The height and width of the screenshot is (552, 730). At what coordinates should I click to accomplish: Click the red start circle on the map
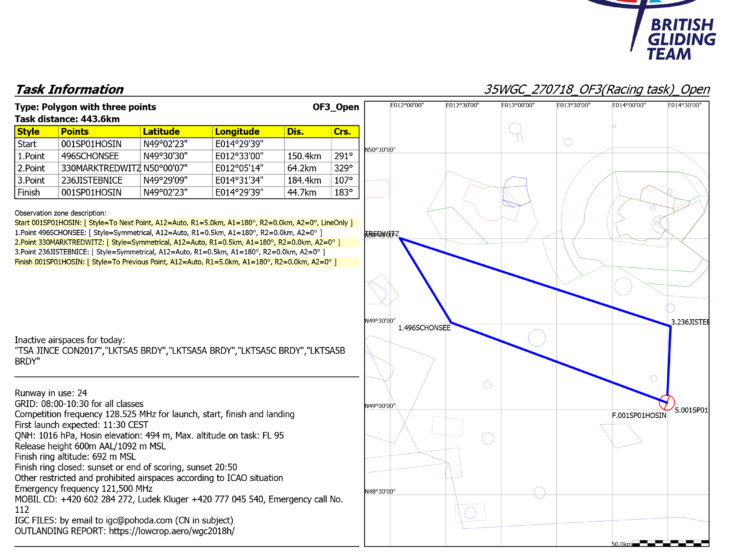(x=668, y=401)
